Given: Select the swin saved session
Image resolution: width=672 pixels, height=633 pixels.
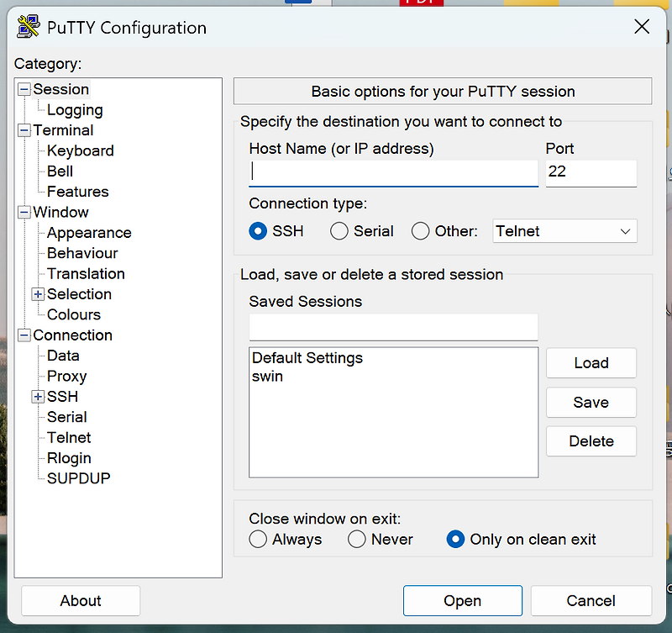Looking at the screenshot, I should click(x=268, y=377).
